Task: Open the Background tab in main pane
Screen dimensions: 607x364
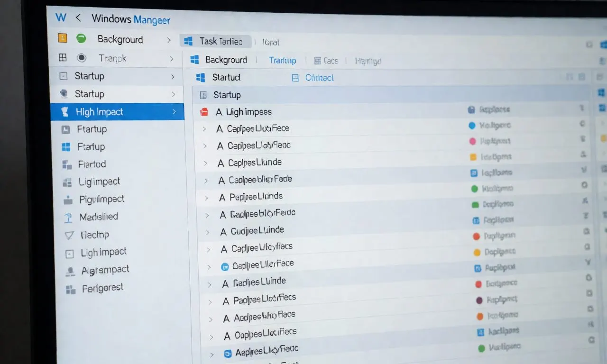Action: [226, 60]
